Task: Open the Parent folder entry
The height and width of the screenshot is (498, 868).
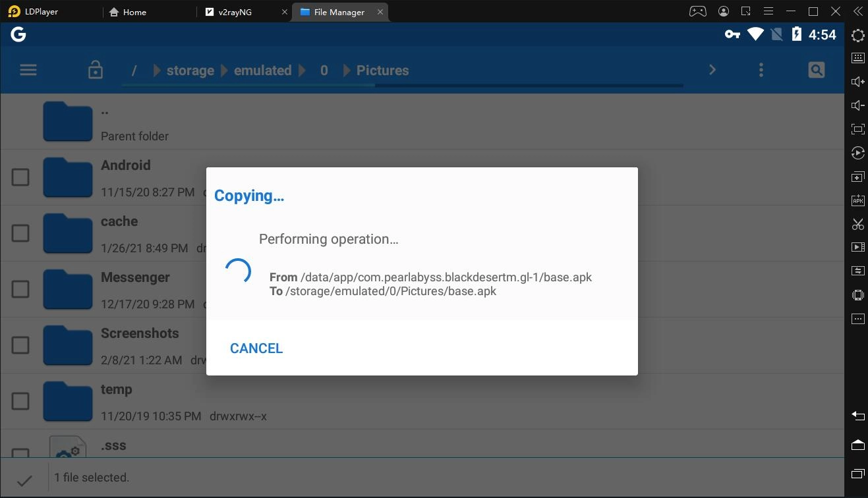Action: coord(134,121)
